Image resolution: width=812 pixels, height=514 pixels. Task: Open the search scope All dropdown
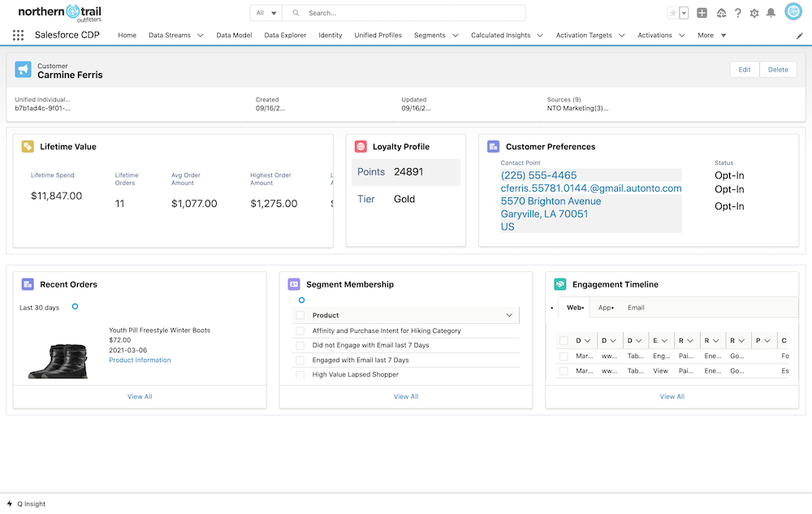point(266,13)
